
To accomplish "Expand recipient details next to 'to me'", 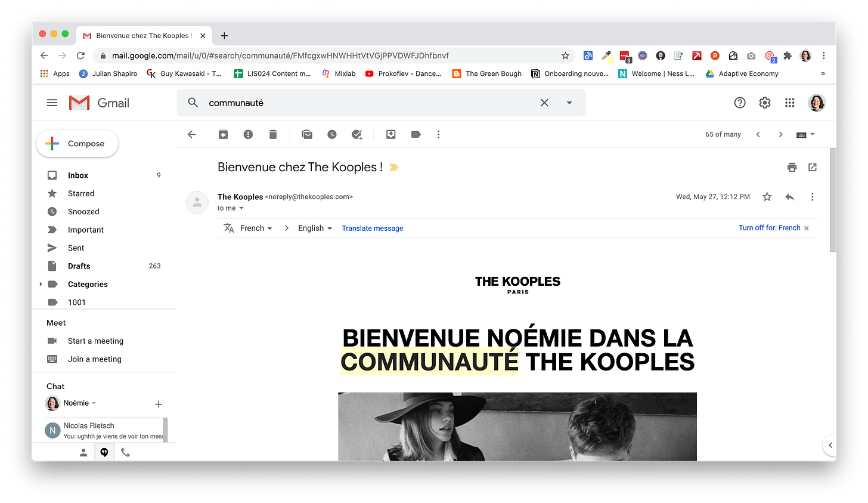I will [x=241, y=208].
